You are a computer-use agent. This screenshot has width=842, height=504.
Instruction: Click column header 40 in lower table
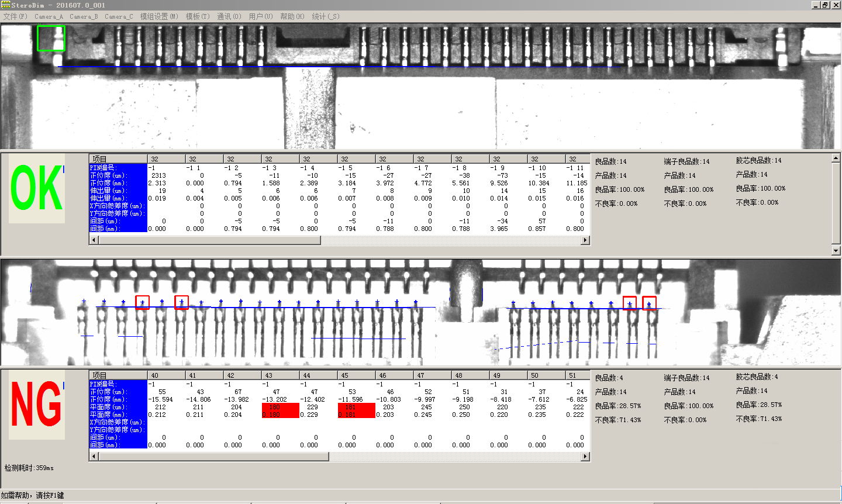[166, 375]
